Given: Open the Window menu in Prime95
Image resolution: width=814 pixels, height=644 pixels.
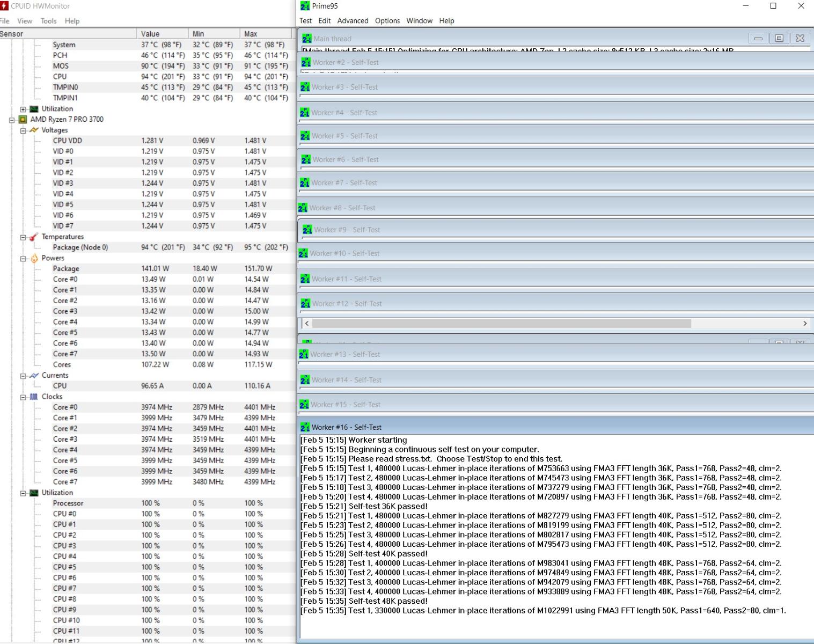Looking at the screenshot, I should tap(419, 21).
